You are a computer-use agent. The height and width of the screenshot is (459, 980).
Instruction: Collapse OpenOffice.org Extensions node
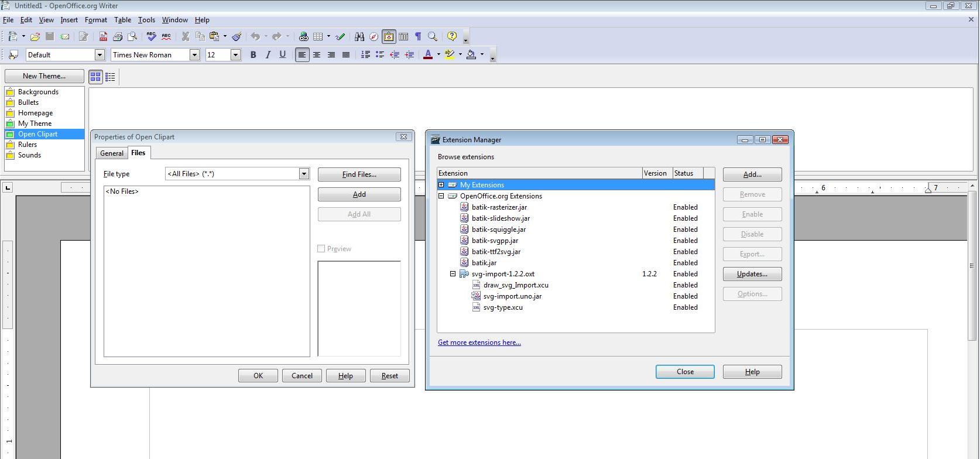[x=441, y=196]
